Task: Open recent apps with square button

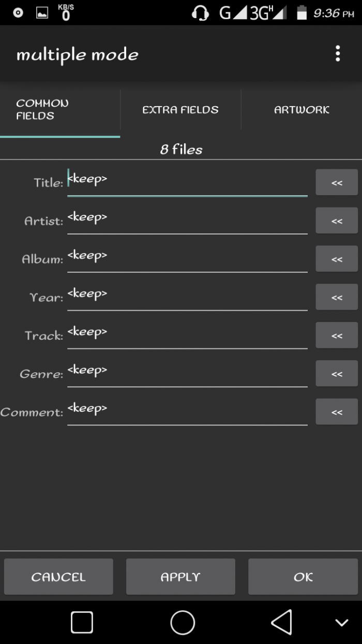Action: [x=82, y=622]
